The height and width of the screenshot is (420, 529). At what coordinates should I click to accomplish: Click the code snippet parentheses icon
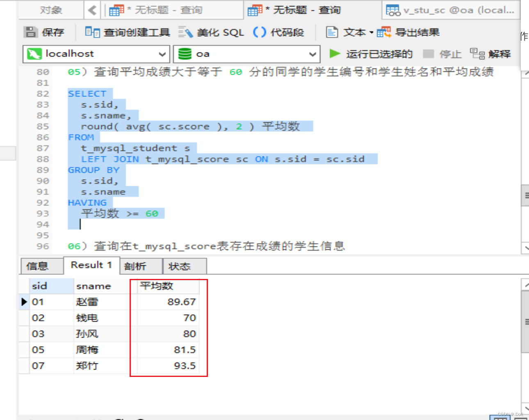pos(260,32)
